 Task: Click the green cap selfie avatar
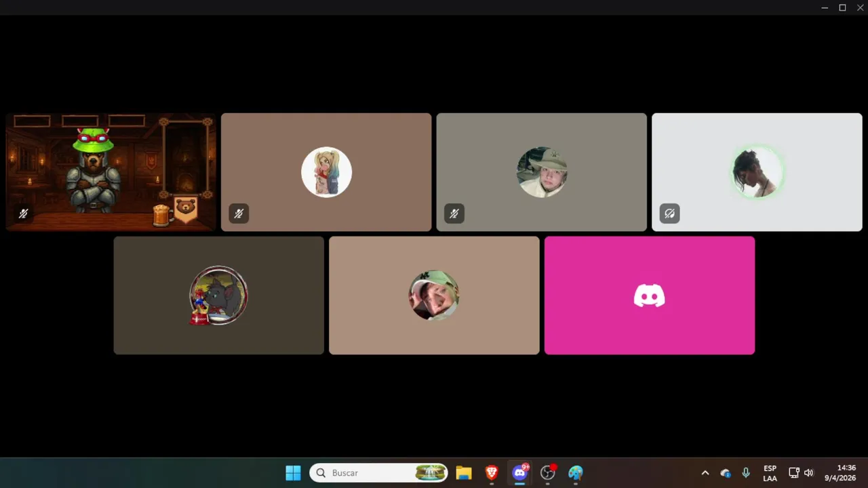434,296
